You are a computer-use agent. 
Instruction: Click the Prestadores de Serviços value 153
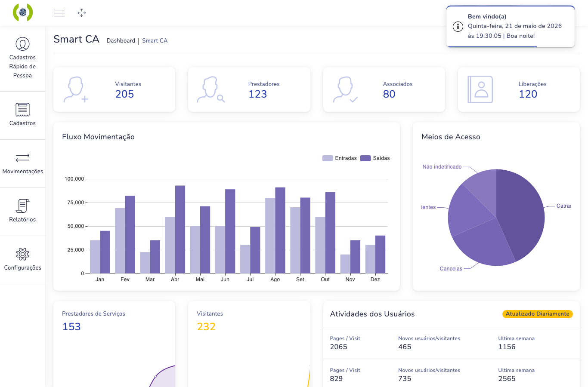click(71, 327)
